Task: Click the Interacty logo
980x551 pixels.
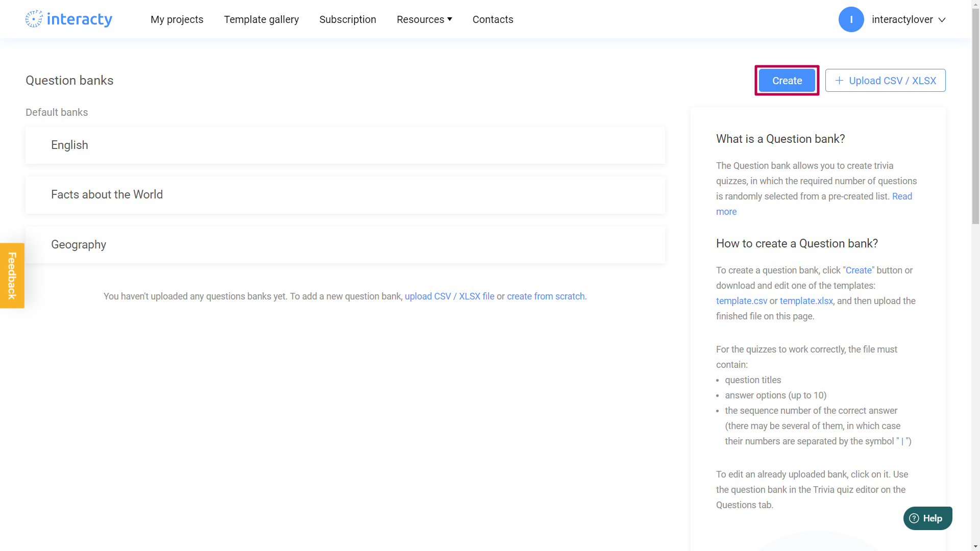Action: pos(69,19)
